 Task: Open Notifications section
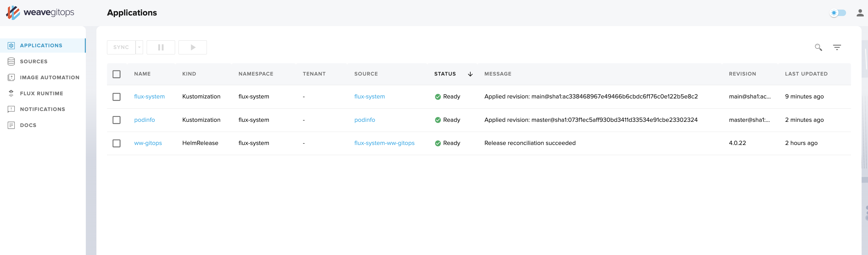[x=43, y=109]
